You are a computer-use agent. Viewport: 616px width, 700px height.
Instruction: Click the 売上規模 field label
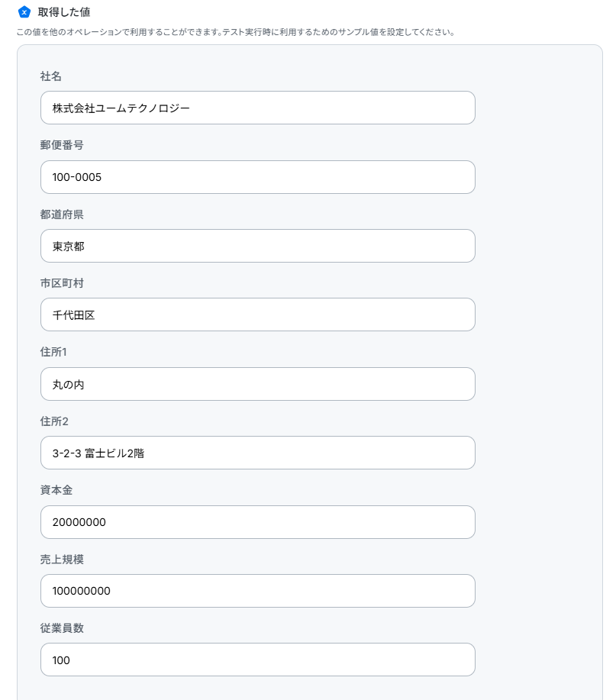click(62, 560)
